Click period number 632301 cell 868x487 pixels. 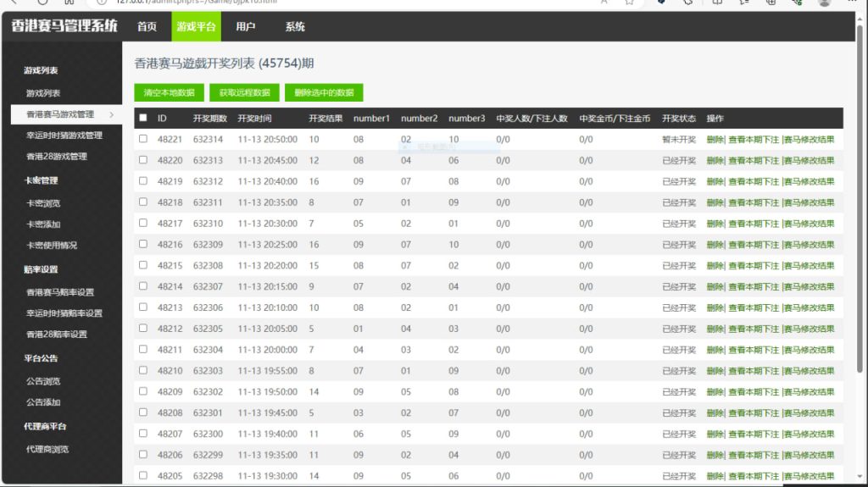(208, 412)
